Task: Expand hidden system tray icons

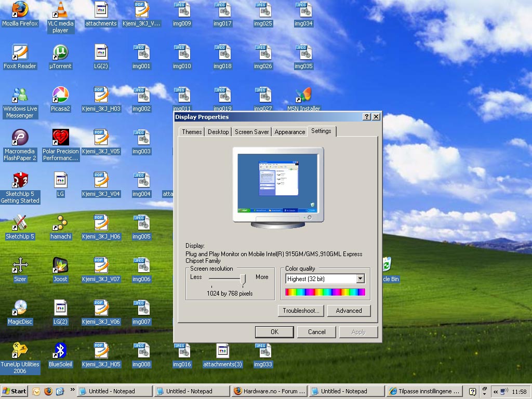Action: 495,392
